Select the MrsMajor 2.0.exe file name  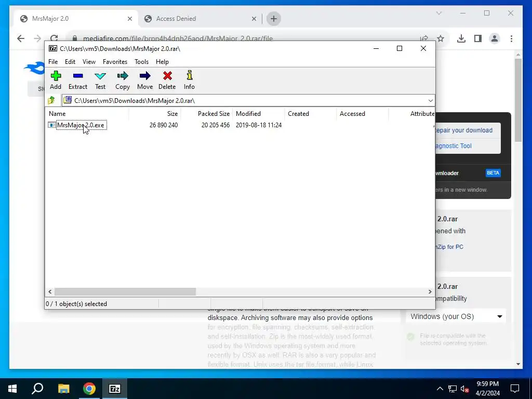81,125
